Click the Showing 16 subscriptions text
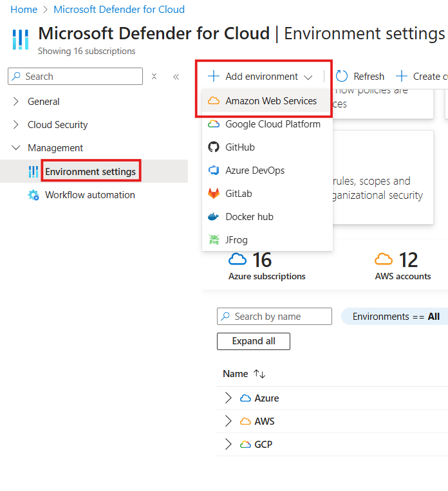The image size is (448, 491). point(87,51)
